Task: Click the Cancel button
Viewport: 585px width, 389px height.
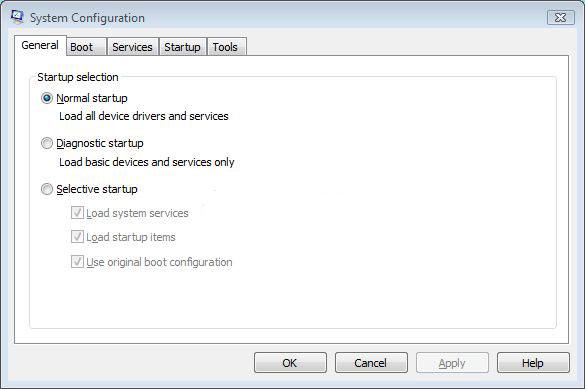Action: pos(371,363)
